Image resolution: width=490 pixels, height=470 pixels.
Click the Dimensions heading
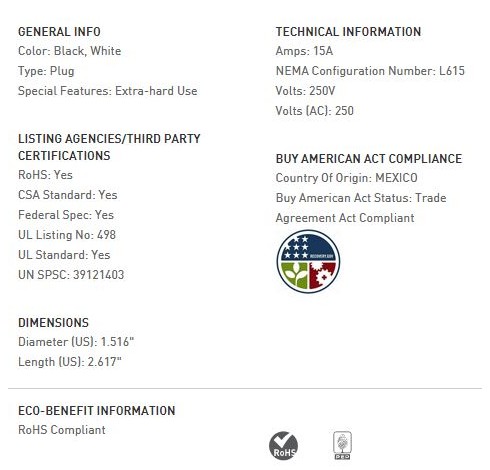(53, 322)
